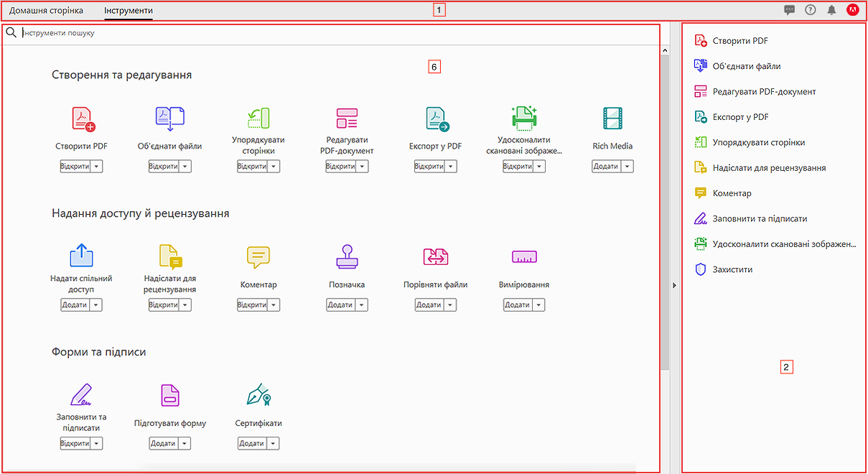The image size is (868, 474).
Task: Click the Відкрити button under Удосконалити скановані зображення
Action: [518, 166]
